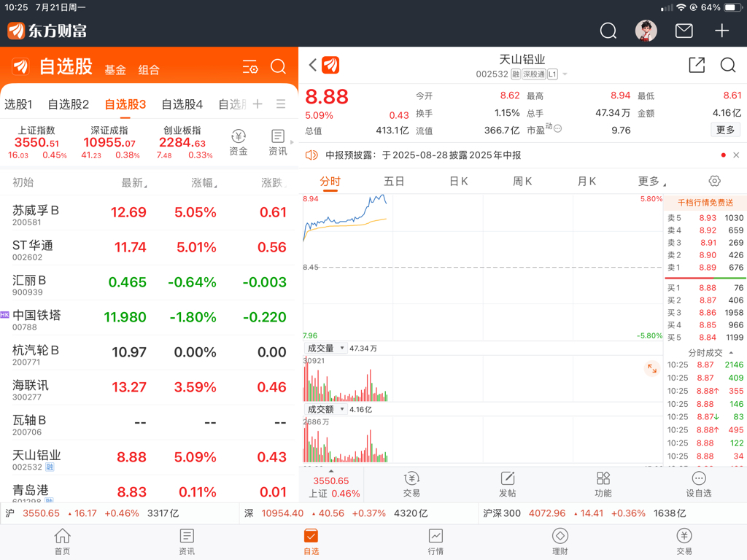Open chart settings gear icon
The image size is (747, 560).
coord(715,181)
